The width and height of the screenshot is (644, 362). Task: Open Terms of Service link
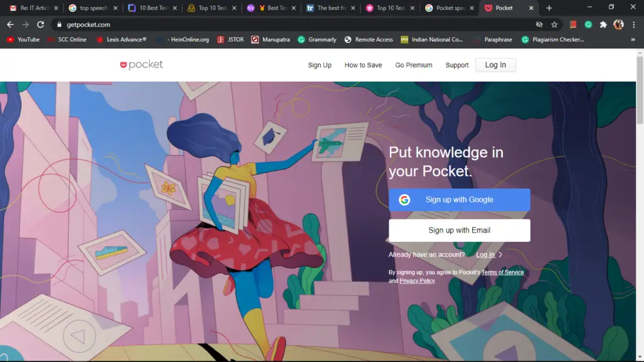coord(502,272)
